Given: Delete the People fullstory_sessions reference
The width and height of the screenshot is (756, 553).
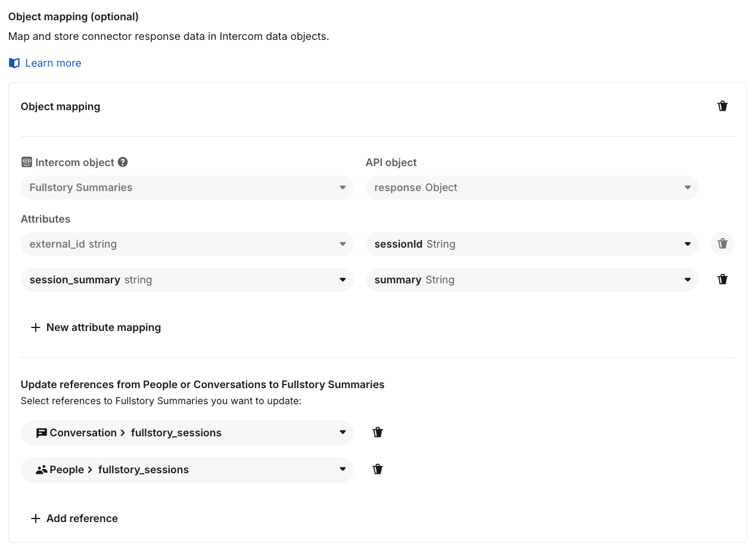Looking at the screenshot, I should coord(377,470).
